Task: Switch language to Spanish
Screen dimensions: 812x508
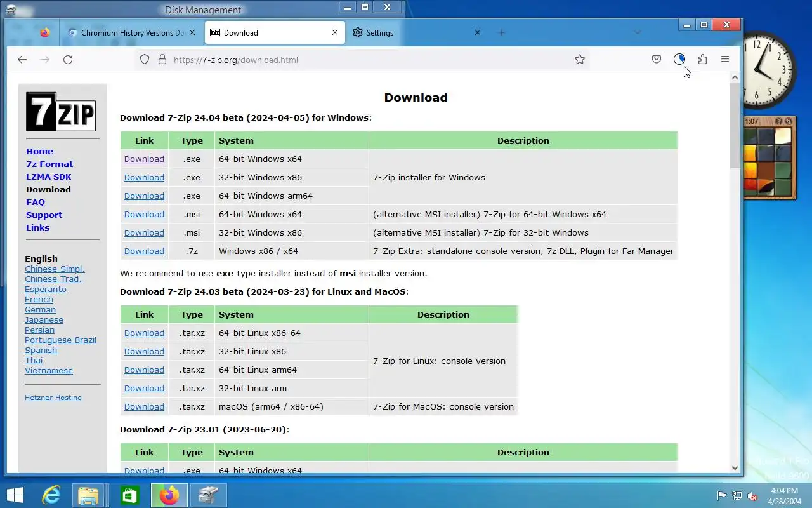Action: [41, 350]
